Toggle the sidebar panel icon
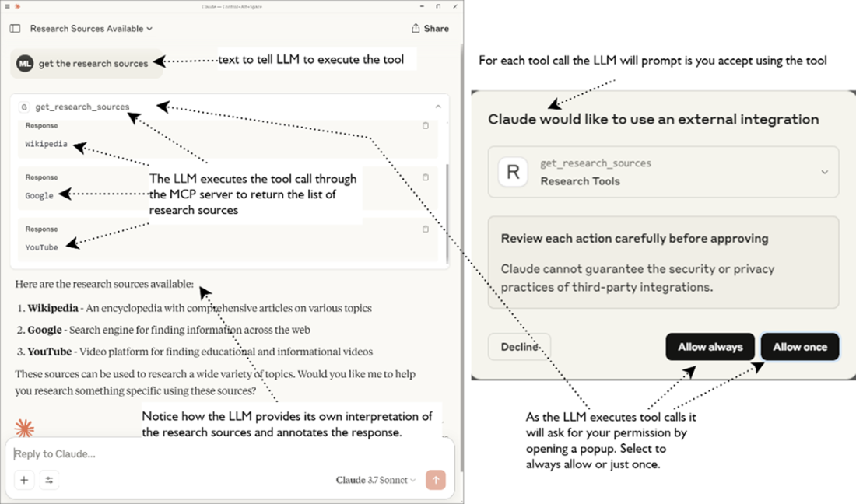This screenshot has height=504, width=856. 15,29
